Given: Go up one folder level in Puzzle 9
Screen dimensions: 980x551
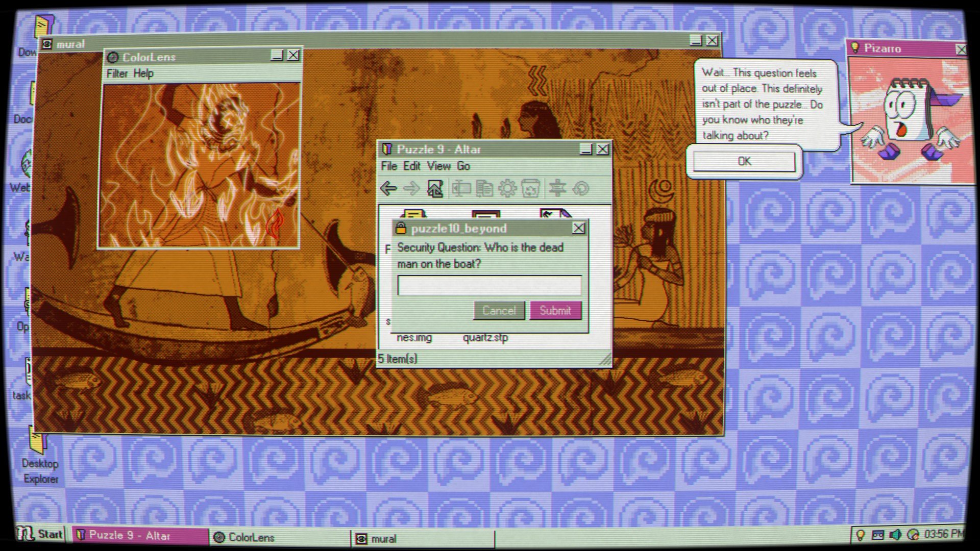Looking at the screenshot, I should 435,189.
